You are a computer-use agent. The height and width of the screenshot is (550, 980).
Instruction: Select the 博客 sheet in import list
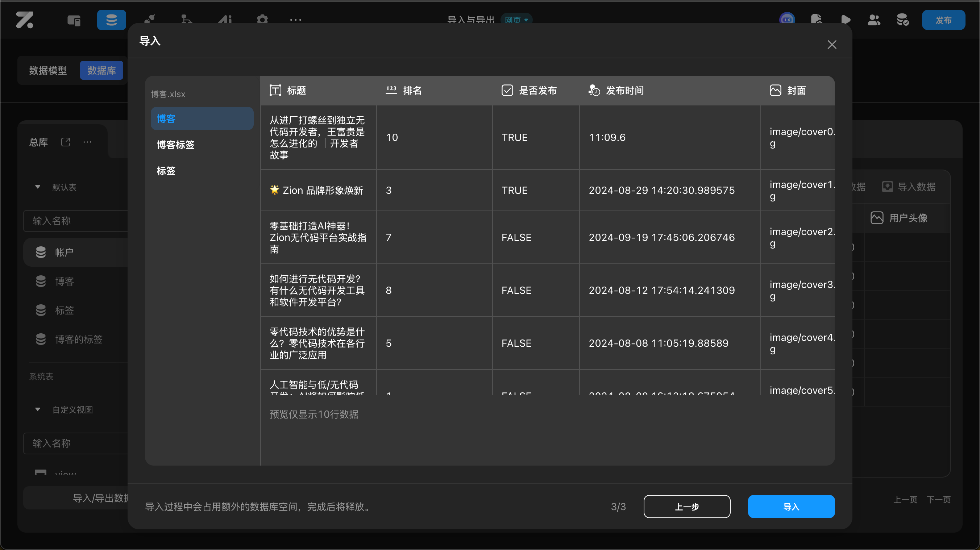click(x=202, y=119)
